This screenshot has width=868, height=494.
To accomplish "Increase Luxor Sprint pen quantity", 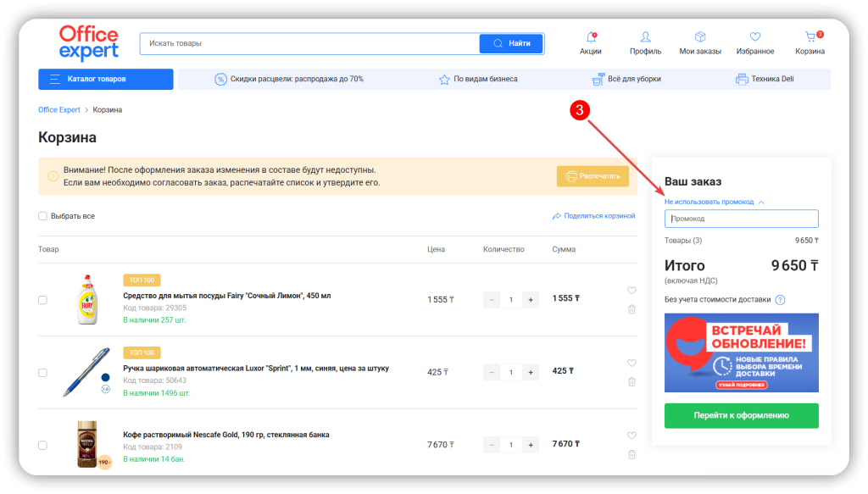I will pyautogui.click(x=531, y=372).
